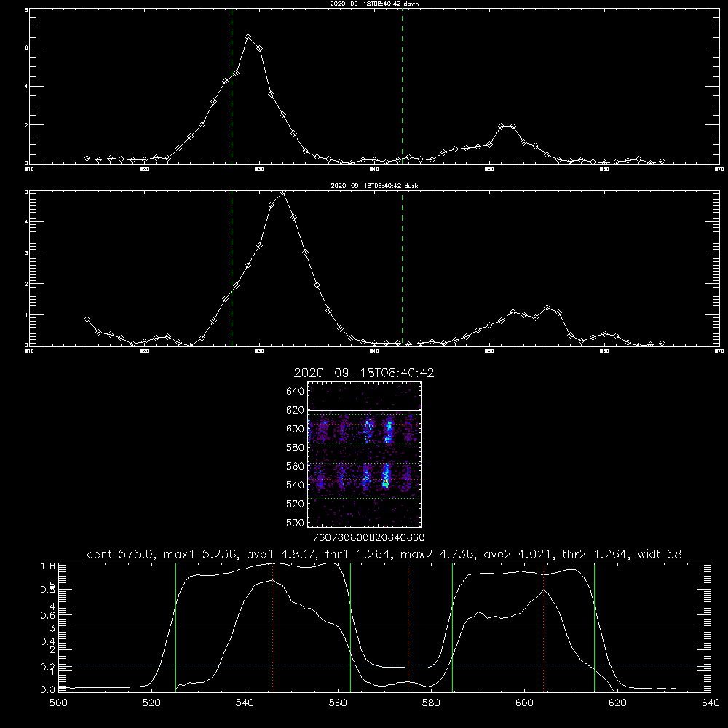Image resolution: width=728 pixels, height=728 pixels.
Task: Click the '0.0' label on the bottom plot y-axis
Action: pyautogui.click(x=48, y=689)
